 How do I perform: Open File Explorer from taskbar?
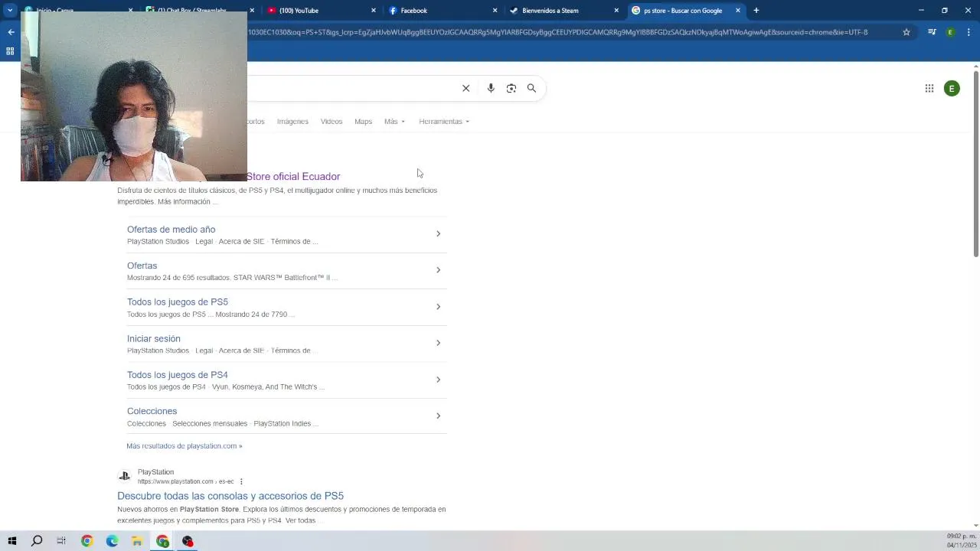click(137, 541)
